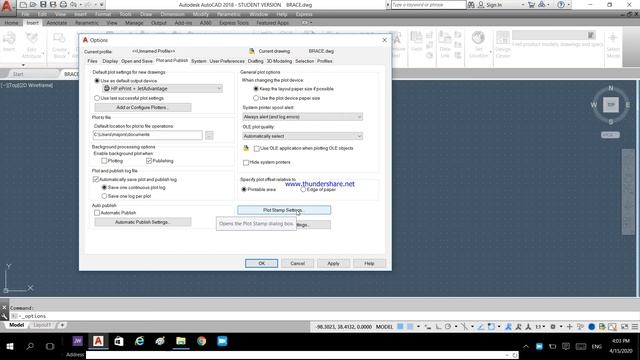Click the Clean Screen icon in status bar
Image resolution: width=640 pixels, height=360 pixels.
pos(624,327)
